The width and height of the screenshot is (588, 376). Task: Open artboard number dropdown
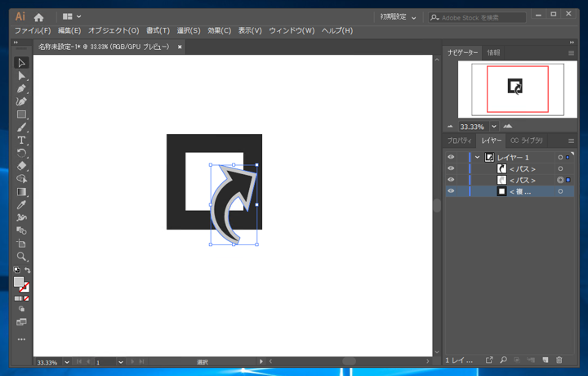click(120, 362)
